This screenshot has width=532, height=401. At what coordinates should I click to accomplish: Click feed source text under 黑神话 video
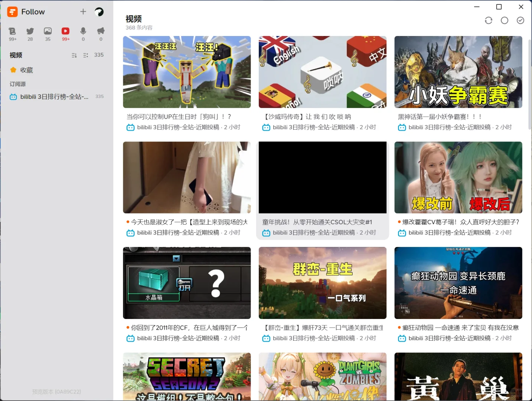(450, 127)
